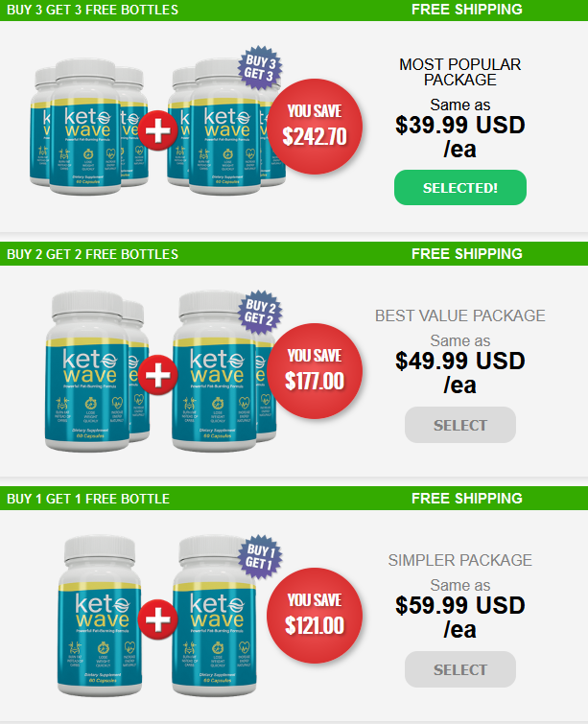
Task: Click the $59.99 USD /ea price text
Action: (x=460, y=618)
